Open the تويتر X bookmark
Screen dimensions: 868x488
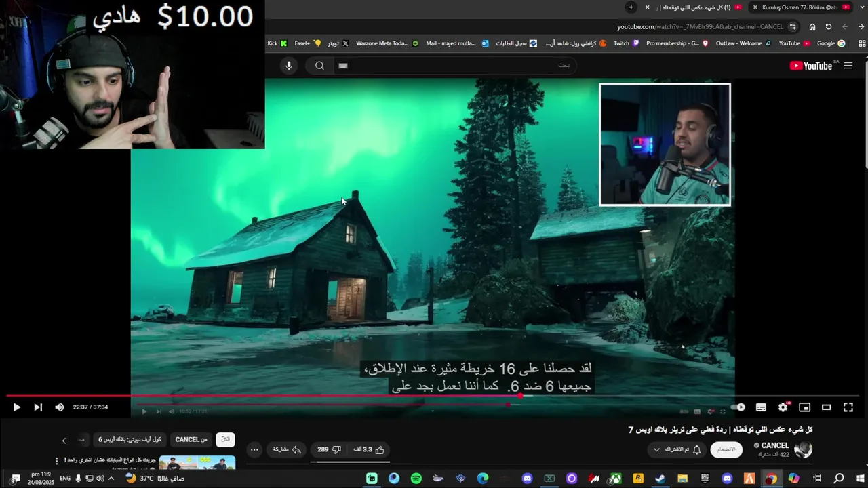tap(338, 43)
